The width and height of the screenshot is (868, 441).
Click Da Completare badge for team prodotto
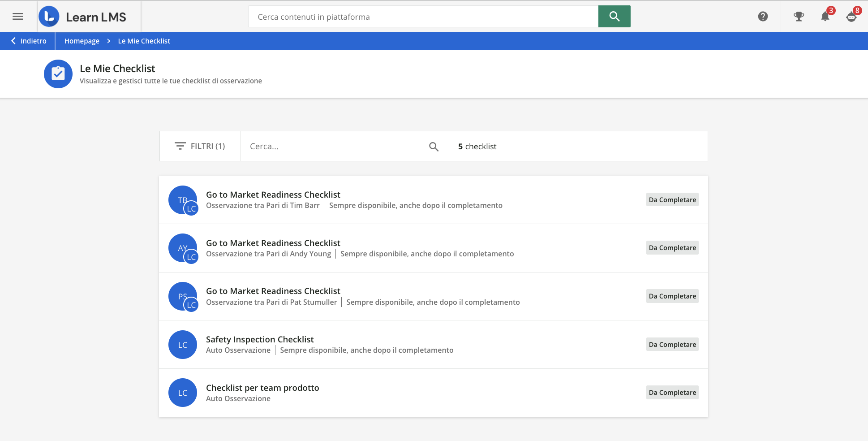pyautogui.click(x=672, y=393)
